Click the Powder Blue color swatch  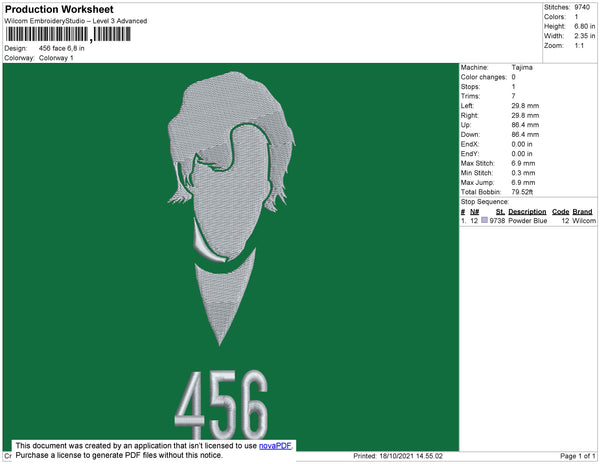point(484,220)
